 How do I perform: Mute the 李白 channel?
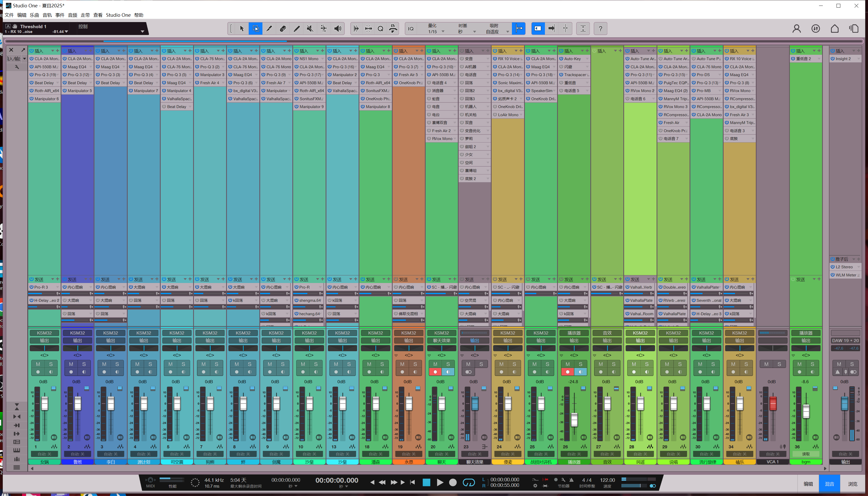[x=104, y=364]
